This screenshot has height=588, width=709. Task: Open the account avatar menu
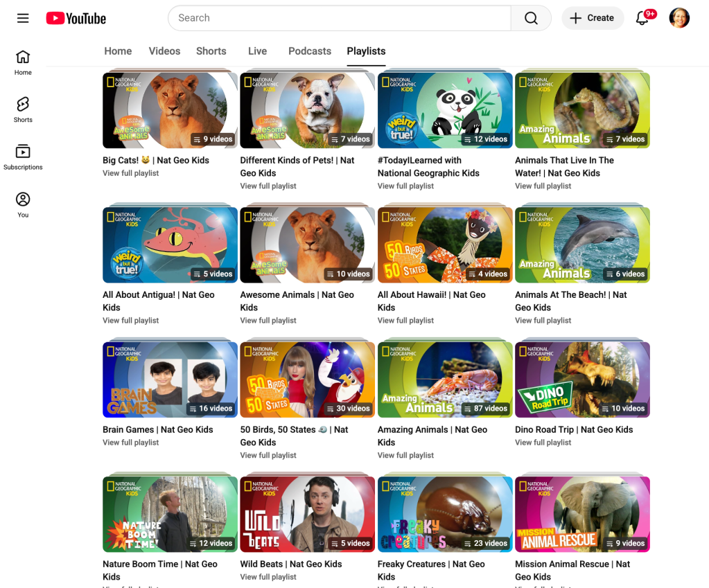tap(679, 18)
